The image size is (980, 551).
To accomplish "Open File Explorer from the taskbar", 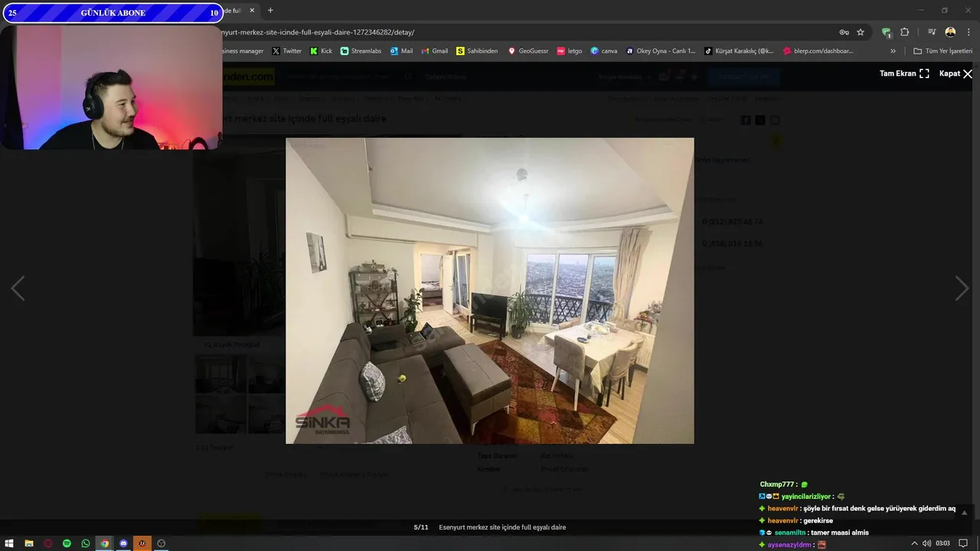I will click(28, 543).
